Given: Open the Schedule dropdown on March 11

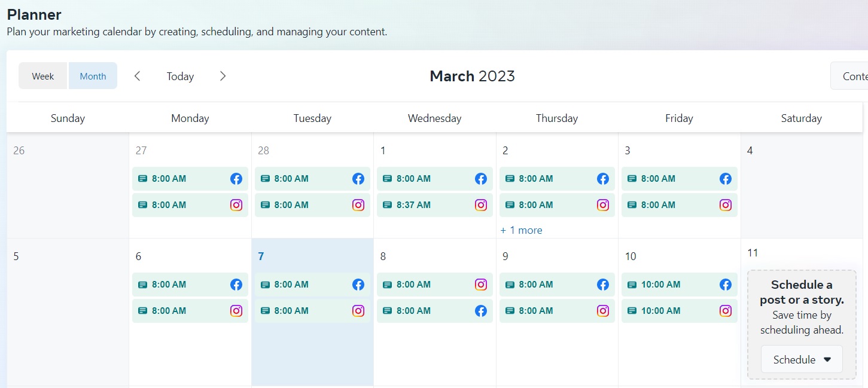Looking at the screenshot, I should click(802, 359).
